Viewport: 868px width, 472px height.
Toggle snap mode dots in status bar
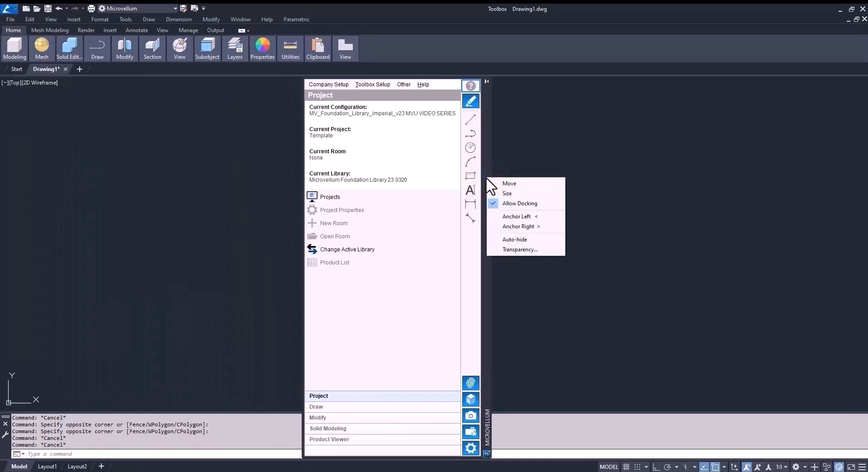(x=637, y=467)
